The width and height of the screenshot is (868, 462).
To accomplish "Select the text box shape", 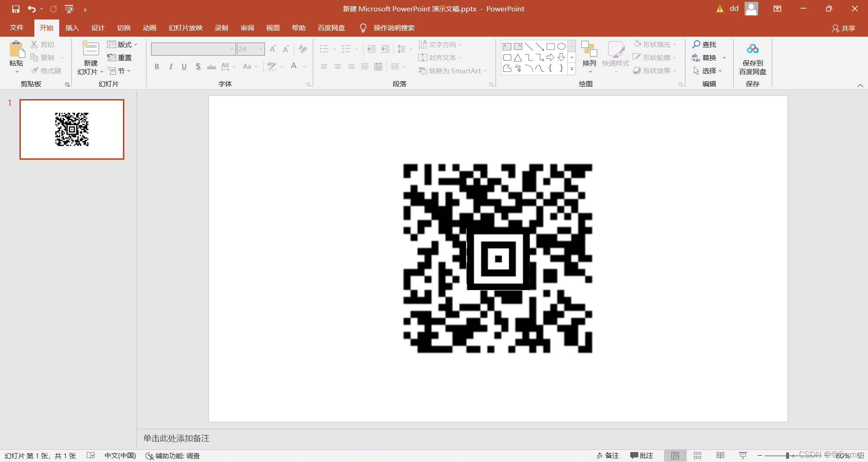I will click(x=507, y=46).
